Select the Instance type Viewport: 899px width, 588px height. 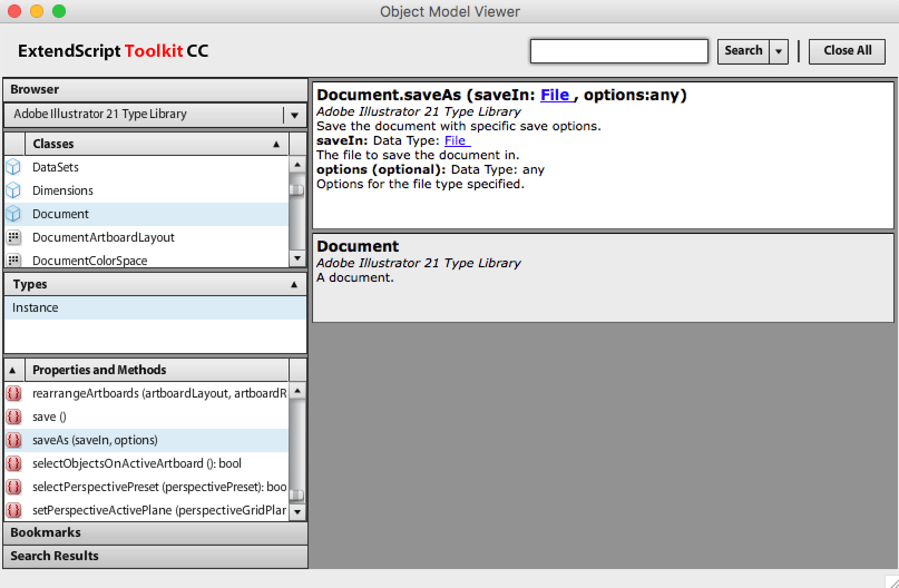[155, 308]
